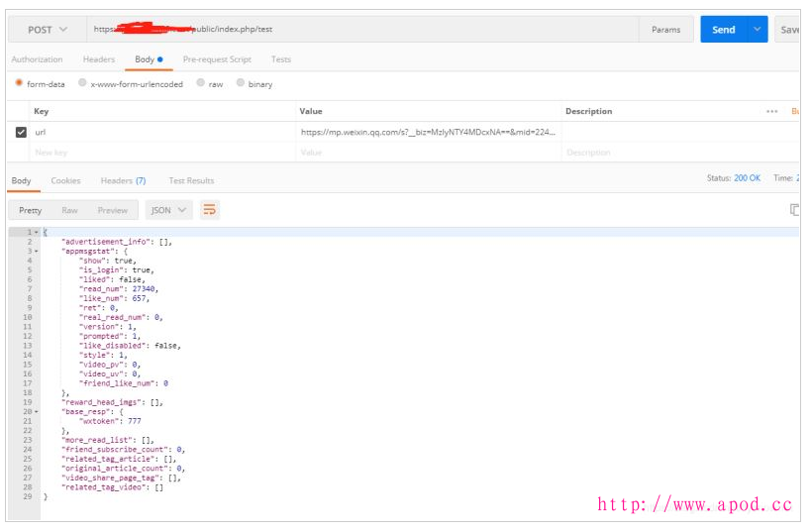Image resolution: width=812 pixels, height=531 pixels.
Task: Select the request Body tab
Action: [x=149, y=59]
